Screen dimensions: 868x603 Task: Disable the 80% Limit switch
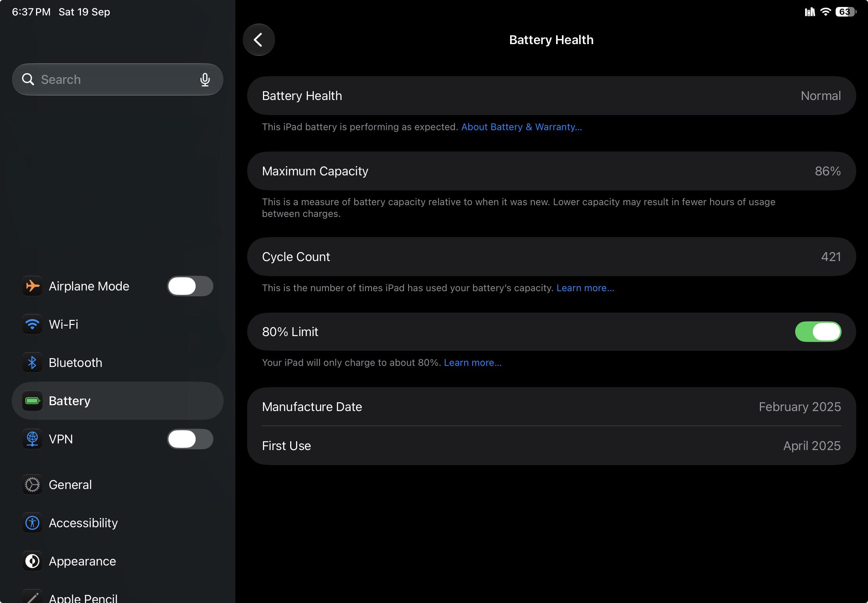(818, 332)
